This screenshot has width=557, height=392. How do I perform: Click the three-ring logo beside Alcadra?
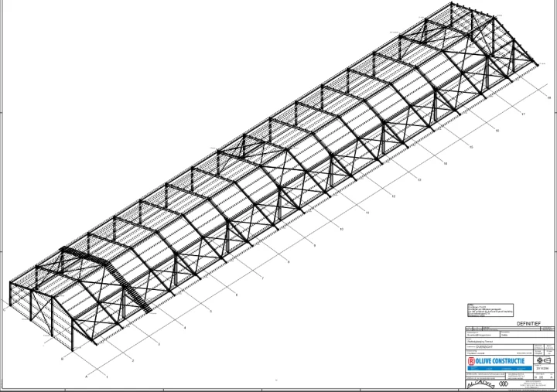coord(504,383)
